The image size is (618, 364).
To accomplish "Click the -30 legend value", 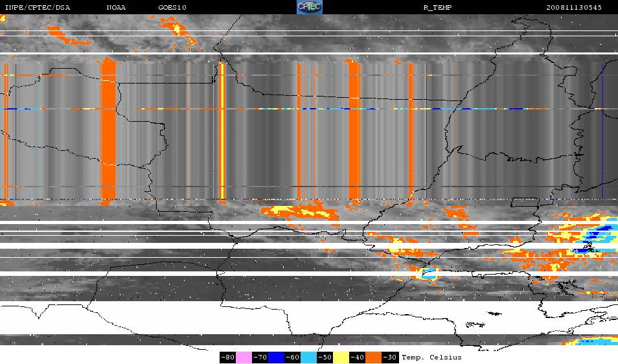I will pyautogui.click(x=390, y=358).
